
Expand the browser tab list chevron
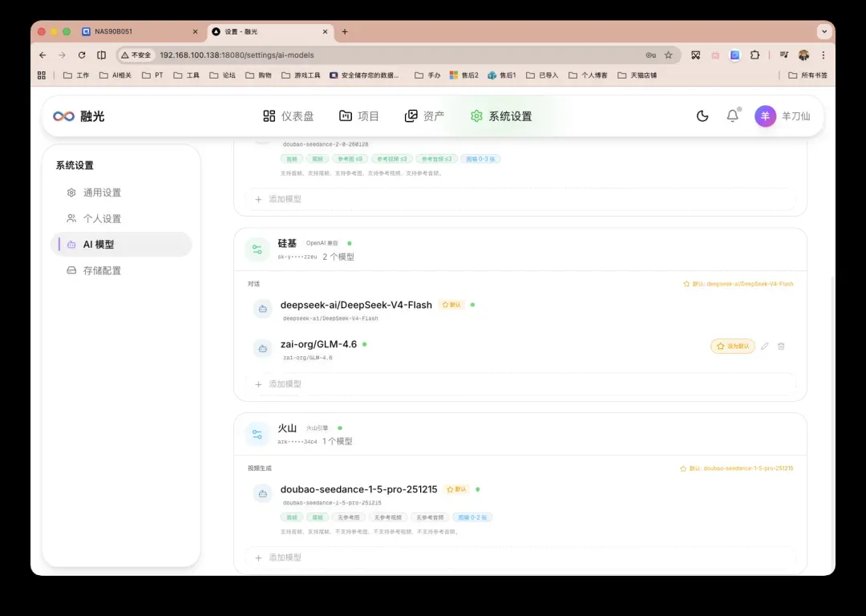coord(824,31)
